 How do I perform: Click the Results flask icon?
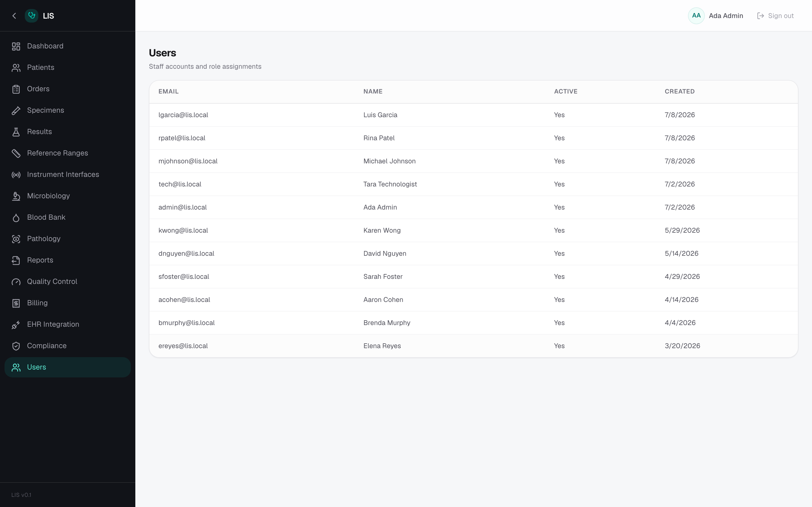pos(16,132)
